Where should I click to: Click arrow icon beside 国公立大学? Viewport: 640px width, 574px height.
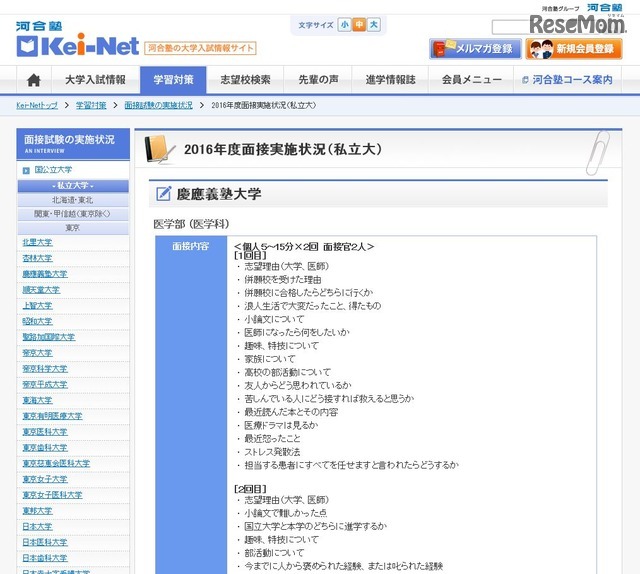26,170
